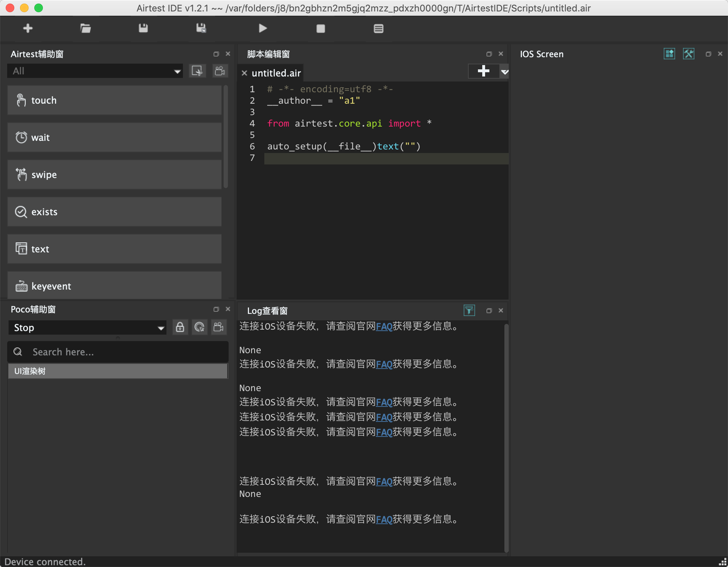Insert an exists command

[114, 212]
